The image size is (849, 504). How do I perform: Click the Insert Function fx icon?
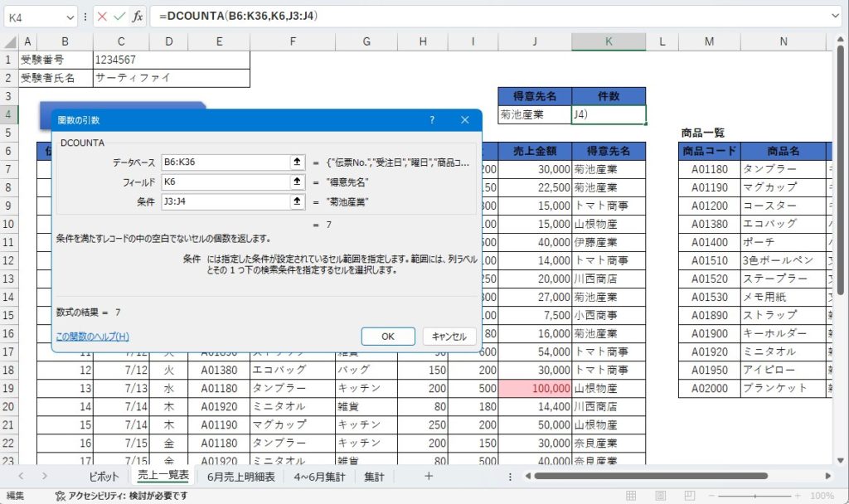coord(138,16)
